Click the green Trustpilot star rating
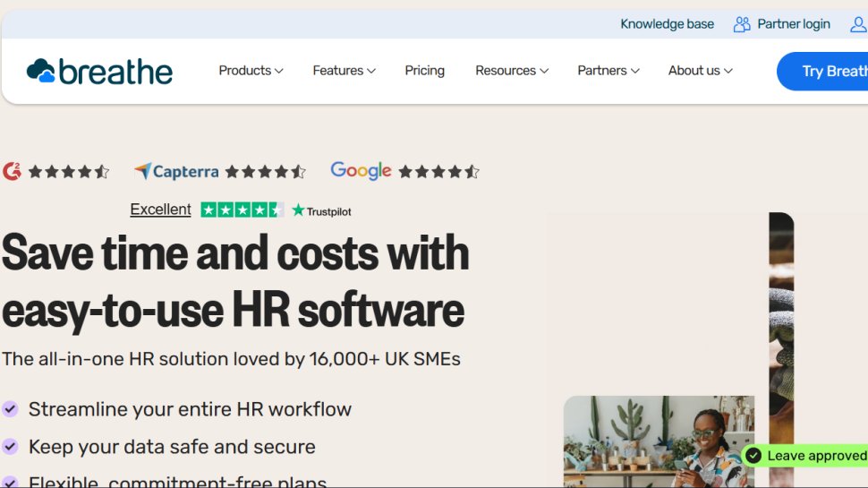Viewport: 868px width, 488px height. point(242,210)
